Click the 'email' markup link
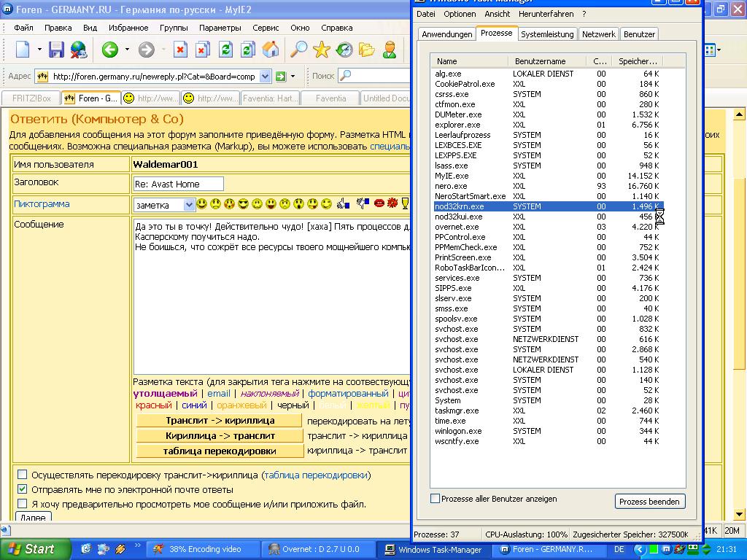The image size is (747, 560). (x=219, y=393)
